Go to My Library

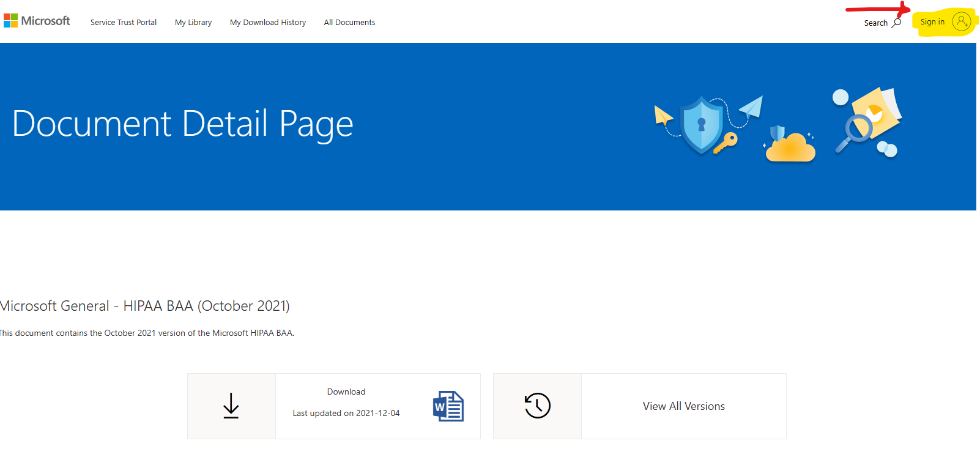click(193, 23)
